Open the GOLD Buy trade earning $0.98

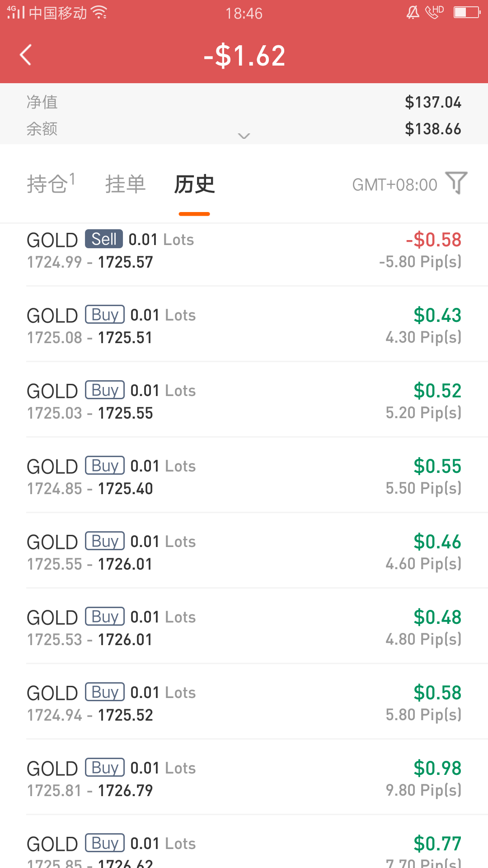244,778
